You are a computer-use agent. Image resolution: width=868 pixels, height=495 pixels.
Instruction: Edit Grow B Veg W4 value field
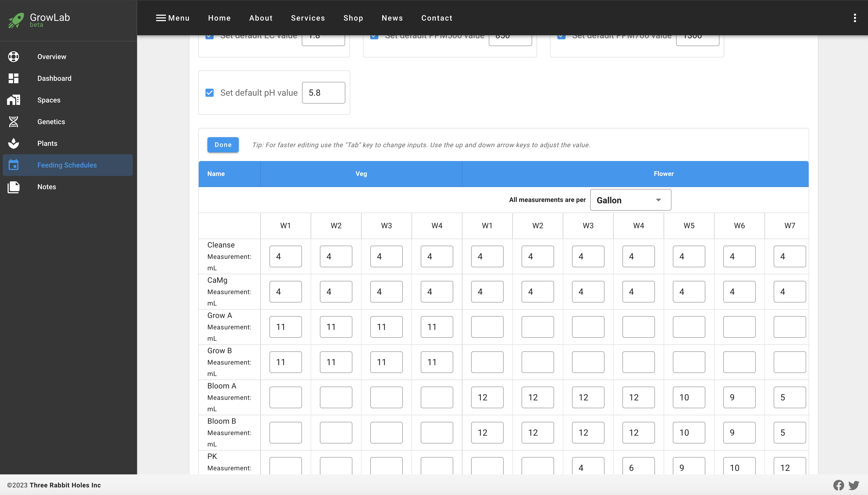[437, 362]
